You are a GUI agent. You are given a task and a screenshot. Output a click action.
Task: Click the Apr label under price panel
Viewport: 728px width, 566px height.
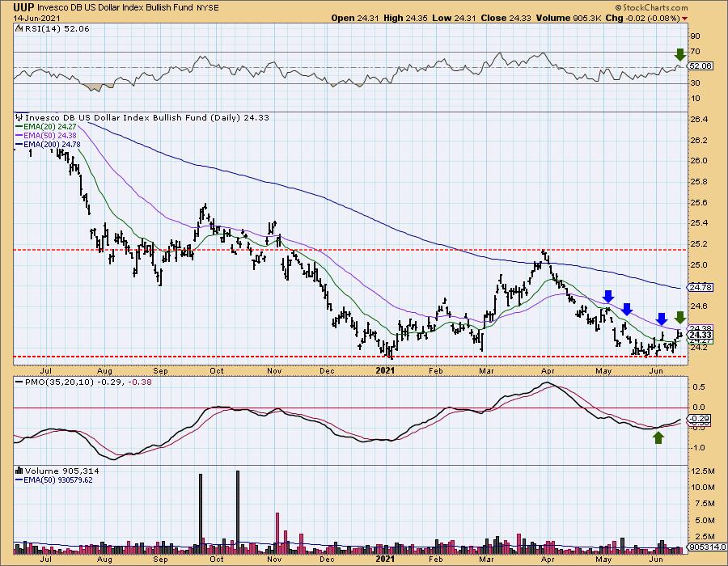click(x=548, y=370)
